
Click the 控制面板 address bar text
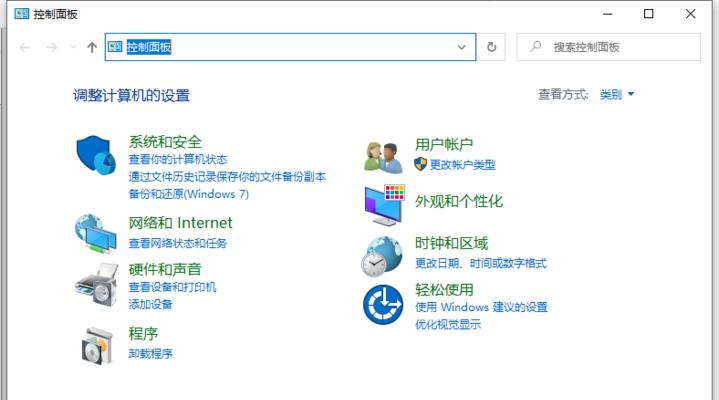coord(149,47)
